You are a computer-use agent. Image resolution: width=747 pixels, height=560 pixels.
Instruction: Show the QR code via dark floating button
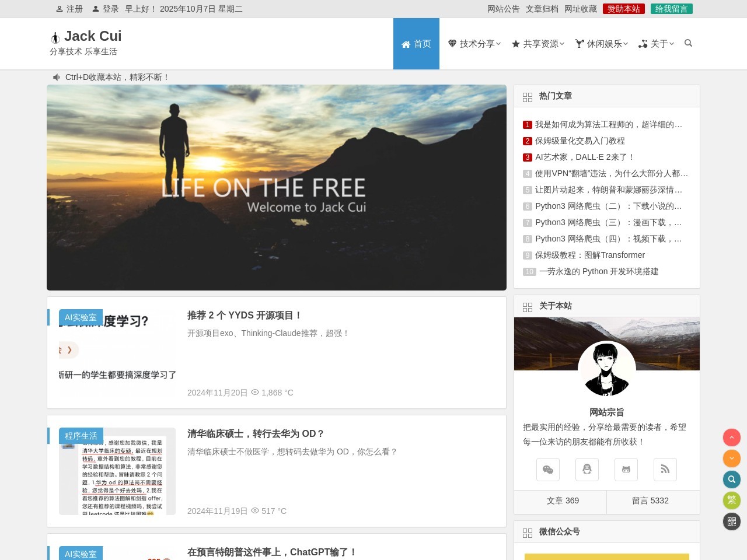732,521
